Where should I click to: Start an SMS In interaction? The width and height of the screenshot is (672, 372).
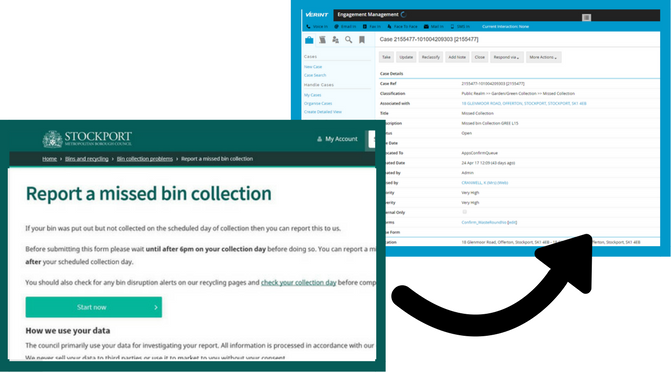(x=459, y=27)
